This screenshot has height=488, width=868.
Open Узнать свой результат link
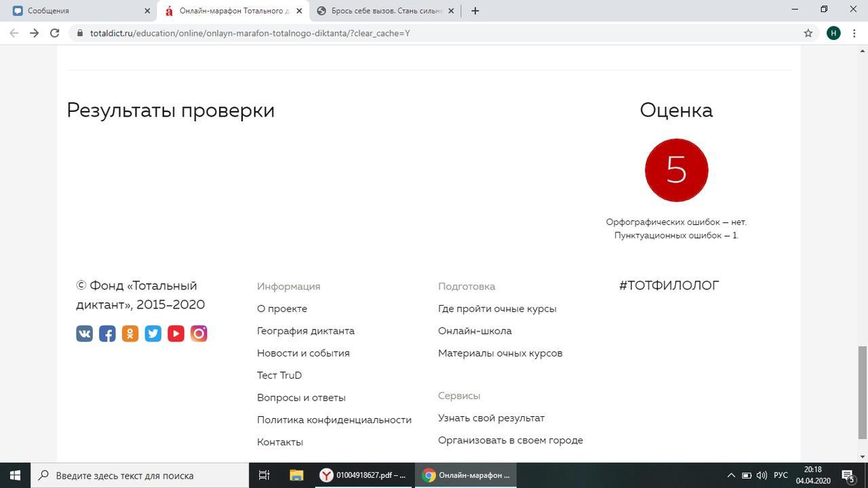[x=491, y=418]
